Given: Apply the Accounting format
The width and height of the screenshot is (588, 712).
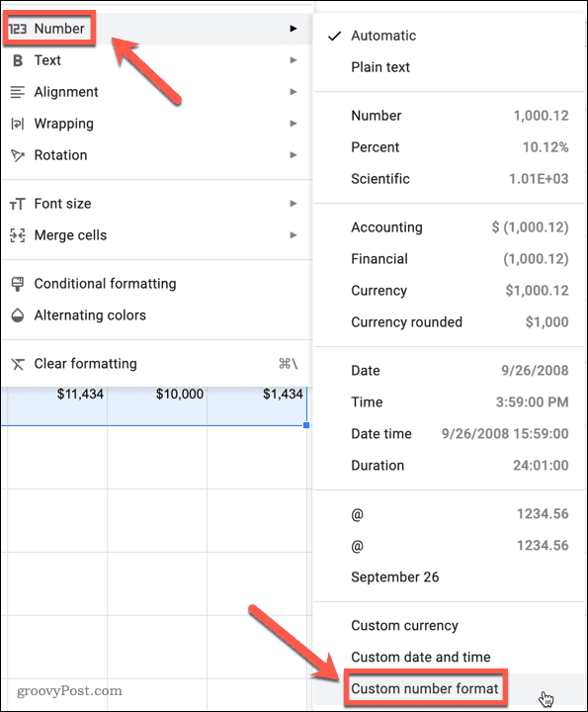Looking at the screenshot, I should tap(449, 227).
